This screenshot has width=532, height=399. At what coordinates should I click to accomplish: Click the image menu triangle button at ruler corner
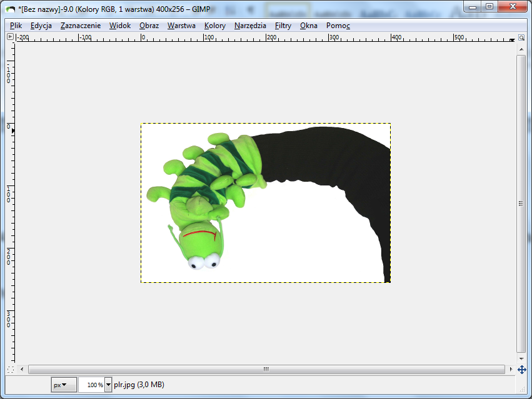(10, 37)
